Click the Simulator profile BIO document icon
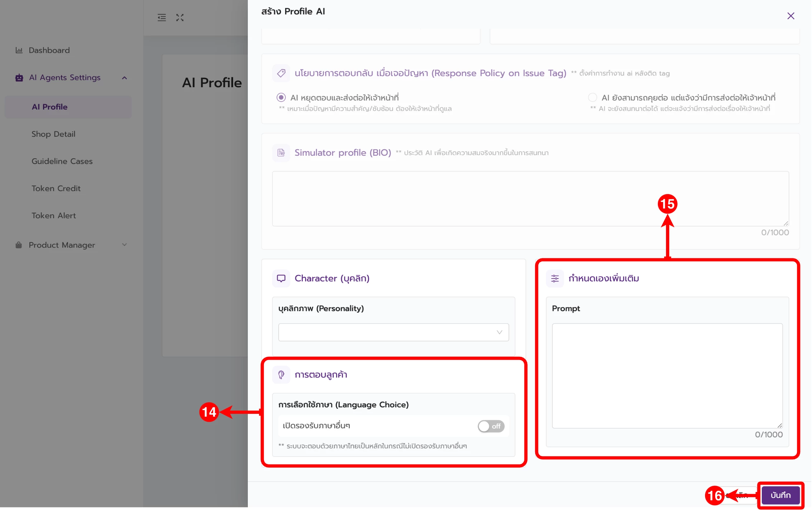Image resolution: width=812 pixels, height=510 pixels. [x=281, y=153]
